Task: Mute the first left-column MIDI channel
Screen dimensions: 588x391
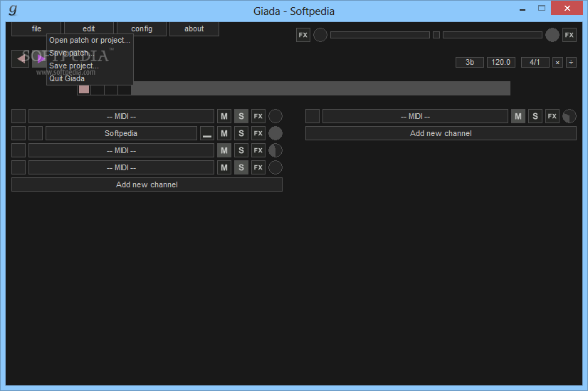Action: (x=224, y=116)
